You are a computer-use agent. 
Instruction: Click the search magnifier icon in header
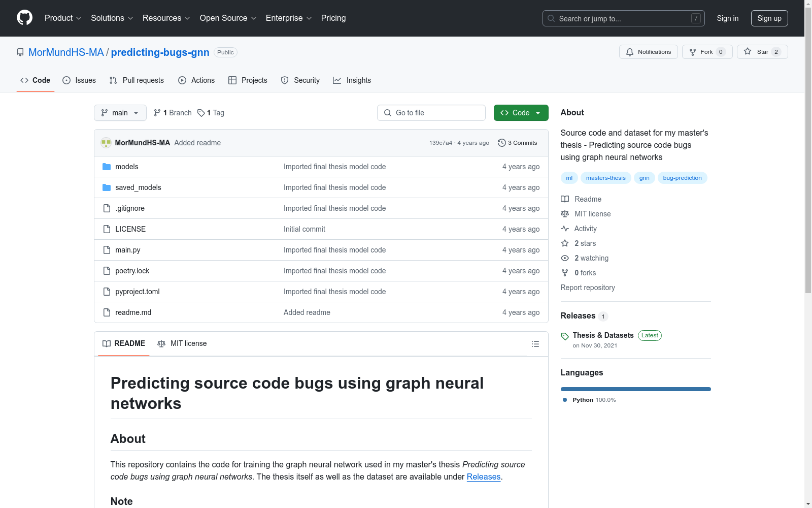pos(551,18)
